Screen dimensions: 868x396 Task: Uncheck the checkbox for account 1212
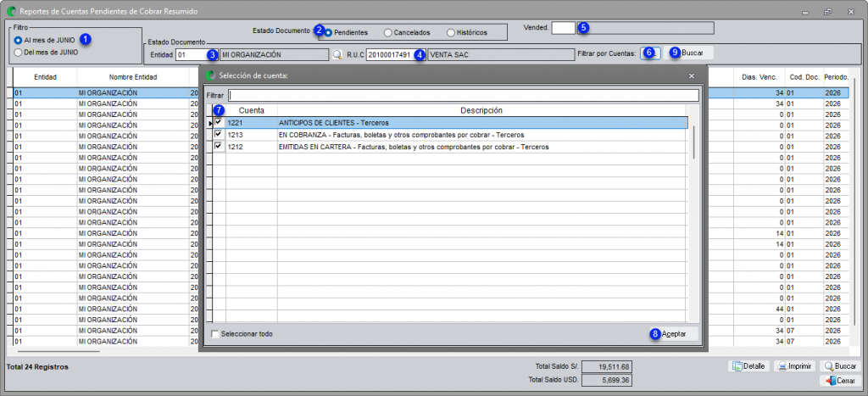click(x=219, y=146)
